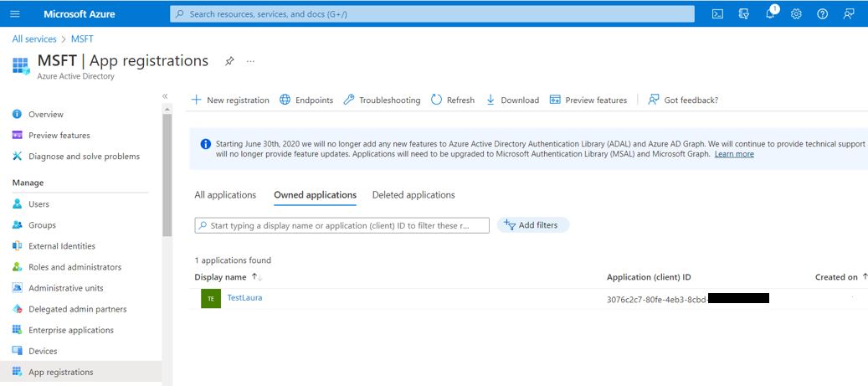The image size is (868, 386).
Task: Open Endpoints from toolbar
Action: [x=306, y=100]
